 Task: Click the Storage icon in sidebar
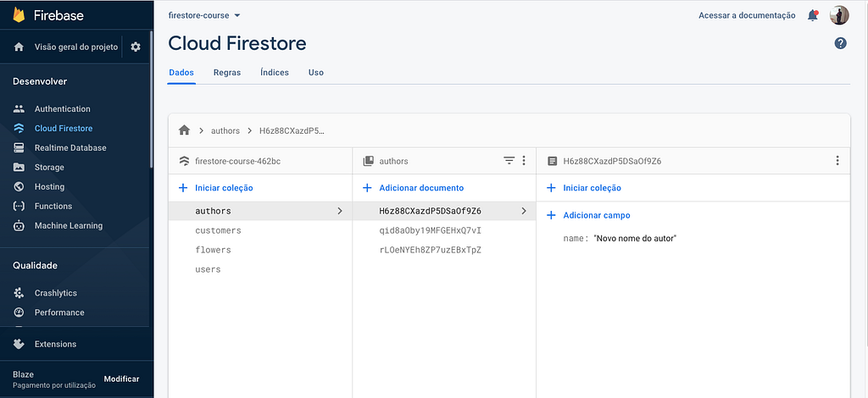[x=19, y=167]
